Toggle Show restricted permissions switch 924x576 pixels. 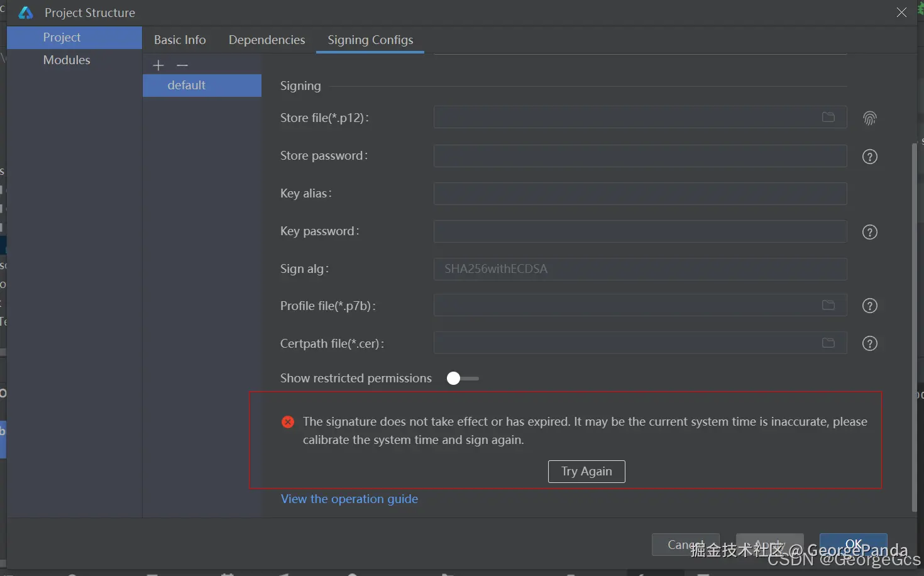[x=462, y=379]
